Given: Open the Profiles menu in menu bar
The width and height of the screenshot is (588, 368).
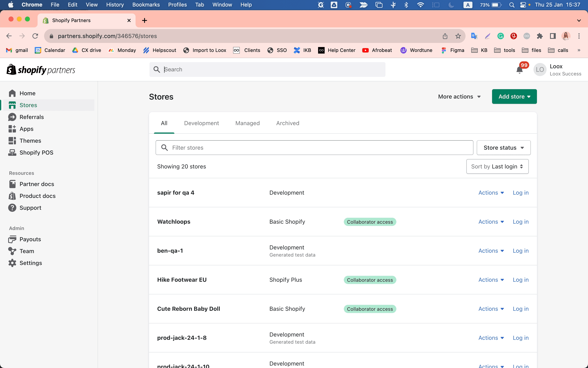Looking at the screenshot, I should (x=177, y=5).
